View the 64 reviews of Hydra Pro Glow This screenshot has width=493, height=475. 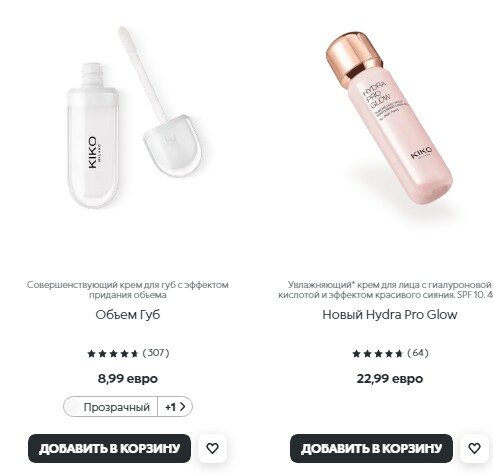[x=418, y=353]
